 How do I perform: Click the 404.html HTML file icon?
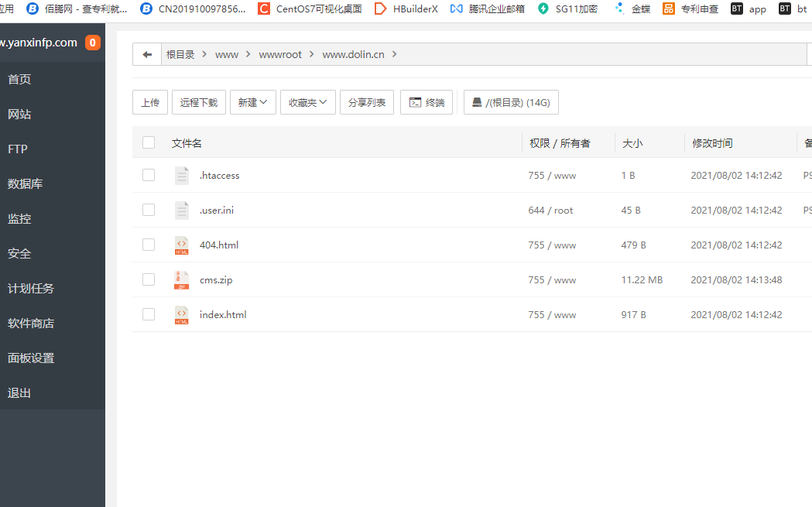182,245
